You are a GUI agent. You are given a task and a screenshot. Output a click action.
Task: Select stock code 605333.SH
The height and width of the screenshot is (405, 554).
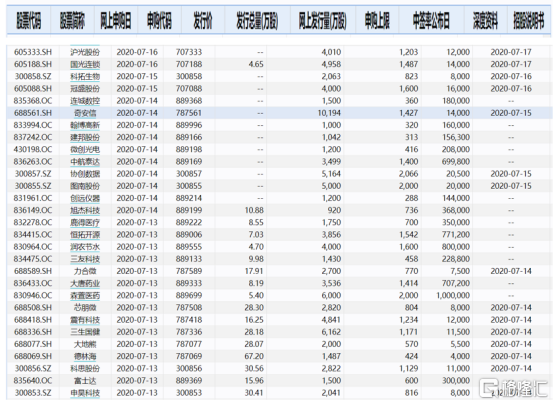[33, 52]
